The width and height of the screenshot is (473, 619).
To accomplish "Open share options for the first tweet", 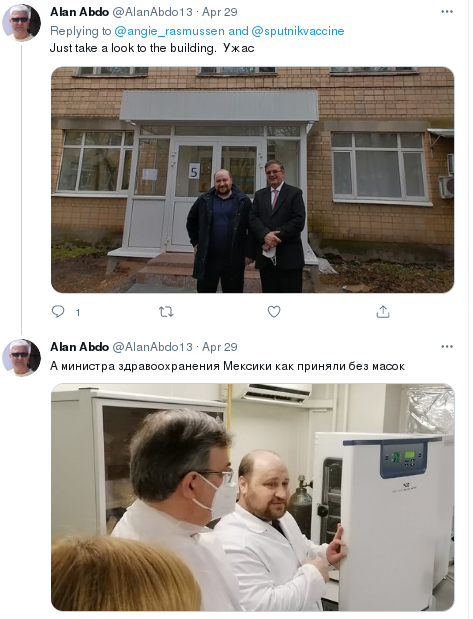I will pyautogui.click(x=383, y=312).
